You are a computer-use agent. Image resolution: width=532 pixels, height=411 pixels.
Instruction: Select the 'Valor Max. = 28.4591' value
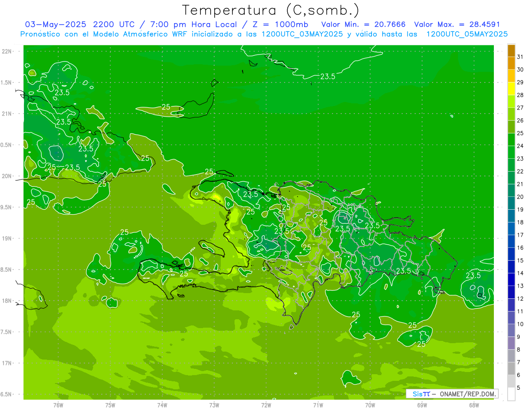coord(457,24)
